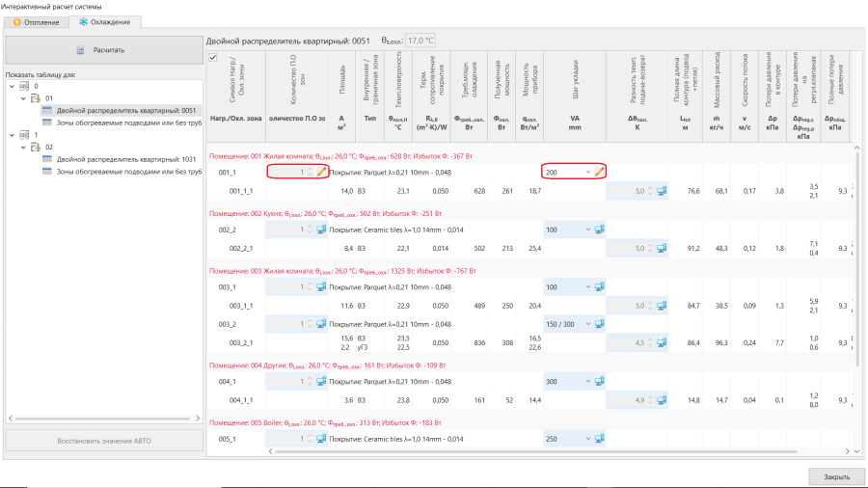
Task: Collapse tree node 0 in left panel
Action: pyautogui.click(x=13, y=86)
